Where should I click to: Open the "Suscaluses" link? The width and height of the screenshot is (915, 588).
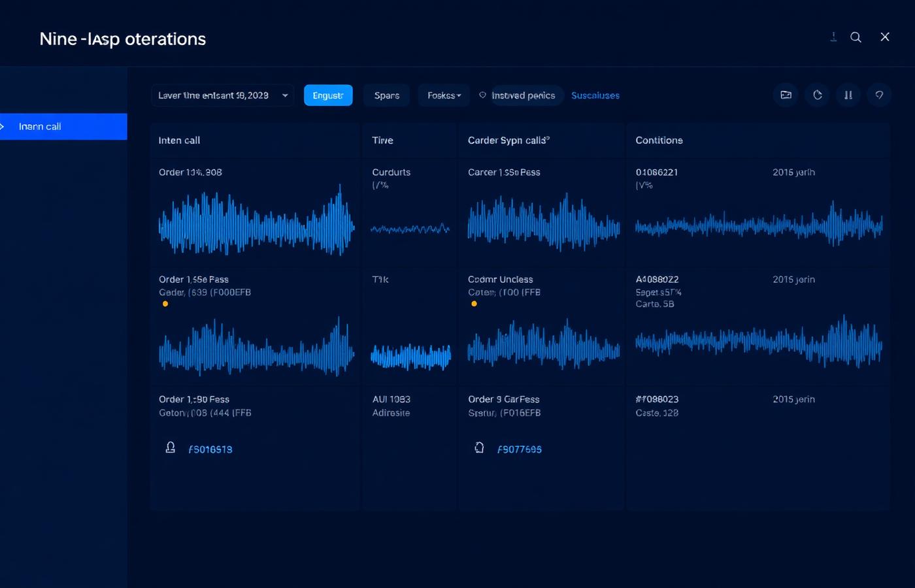595,95
